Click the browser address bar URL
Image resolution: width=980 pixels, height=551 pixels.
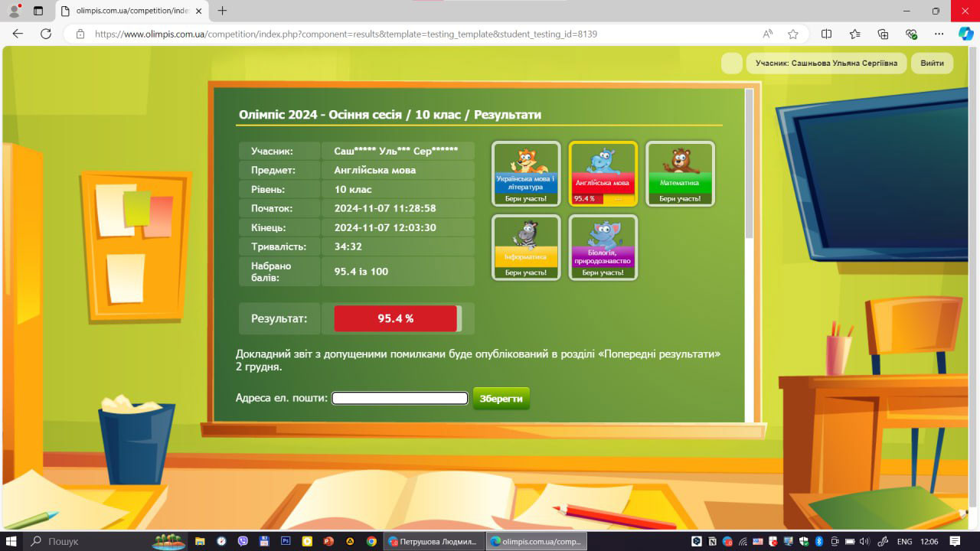346,34
